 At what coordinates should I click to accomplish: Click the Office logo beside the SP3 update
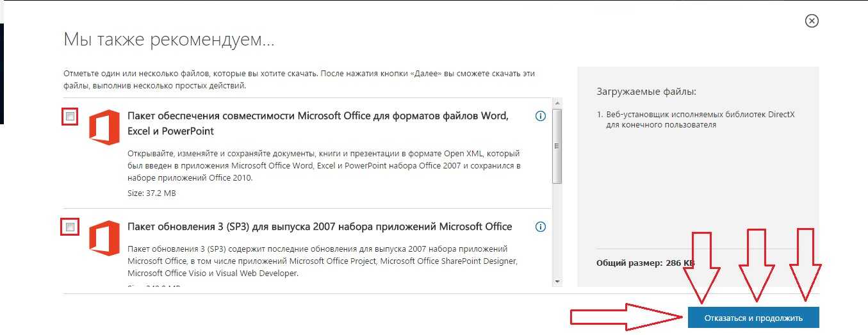pos(104,238)
